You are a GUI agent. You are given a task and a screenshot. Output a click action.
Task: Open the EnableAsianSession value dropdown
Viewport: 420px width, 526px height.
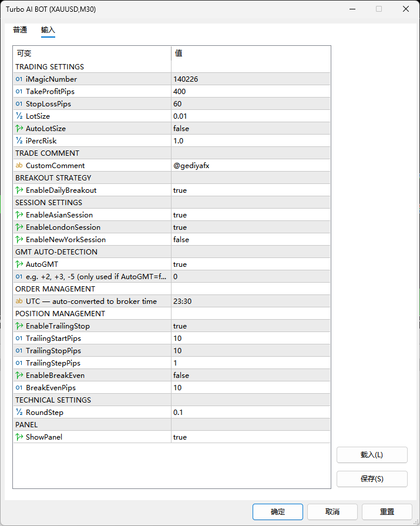(x=250, y=215)
